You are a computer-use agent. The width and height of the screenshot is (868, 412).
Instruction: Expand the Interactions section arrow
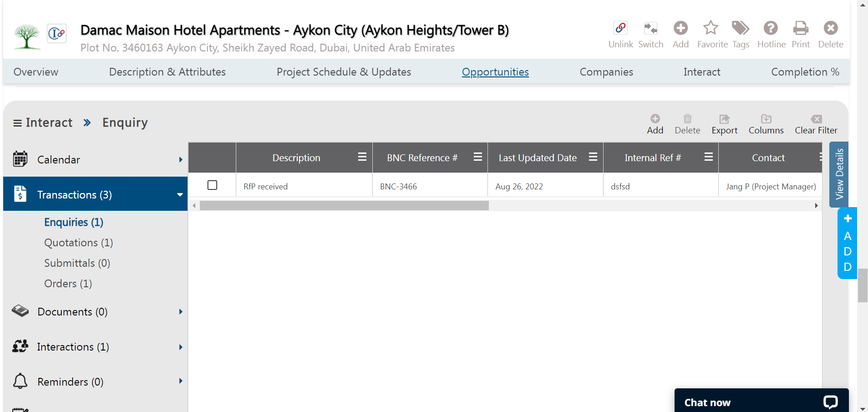[181, 347]
